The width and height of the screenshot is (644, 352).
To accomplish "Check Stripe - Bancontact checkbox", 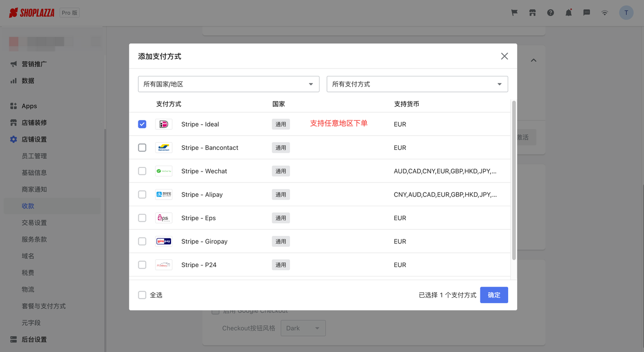I will 142,147.
